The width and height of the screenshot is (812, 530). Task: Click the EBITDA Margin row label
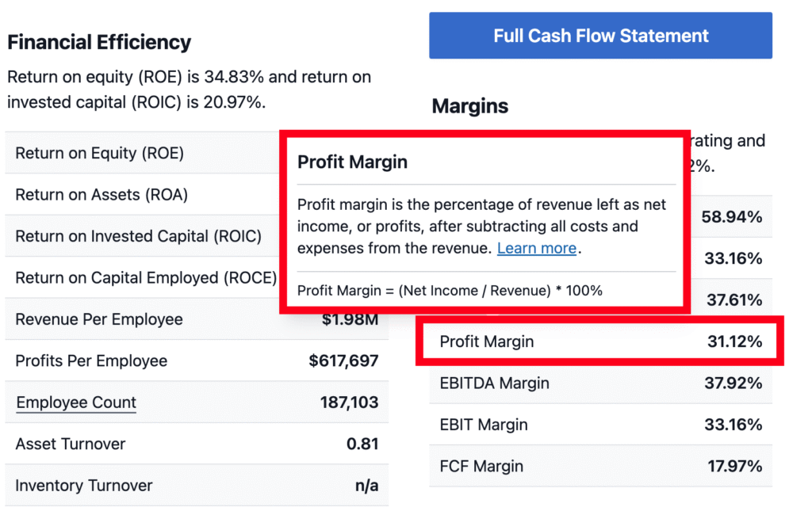[494, 383]
